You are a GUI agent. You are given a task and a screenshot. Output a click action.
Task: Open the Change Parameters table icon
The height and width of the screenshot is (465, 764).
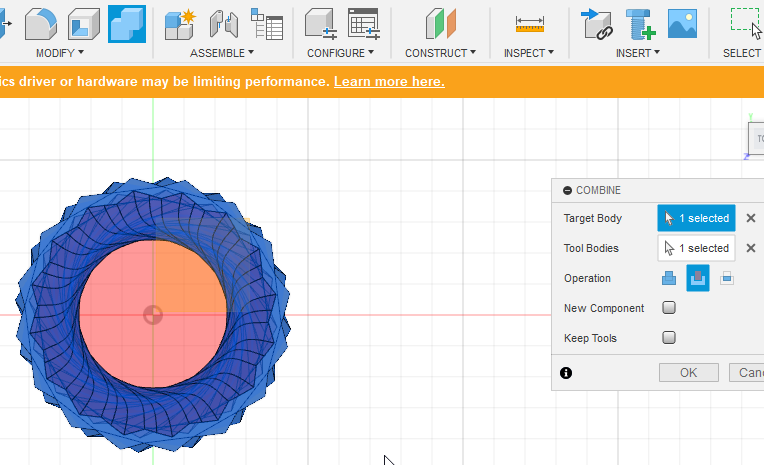[362, 23]
